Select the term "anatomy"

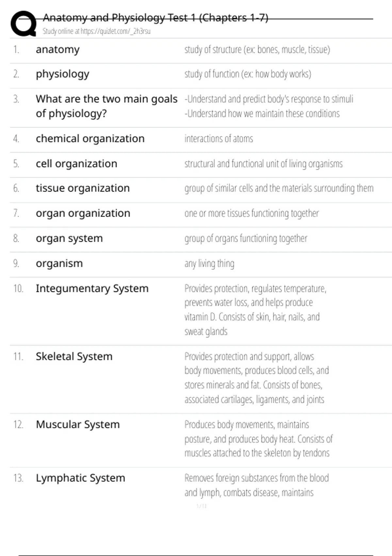pyautogui.click(x=58, y=49)
